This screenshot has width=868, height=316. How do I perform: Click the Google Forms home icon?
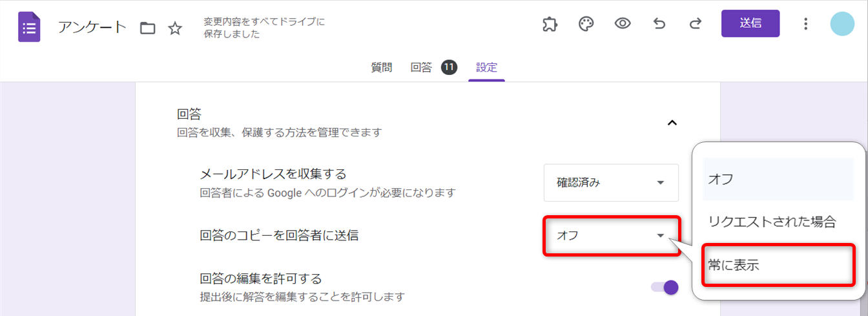tap(29, 28)
